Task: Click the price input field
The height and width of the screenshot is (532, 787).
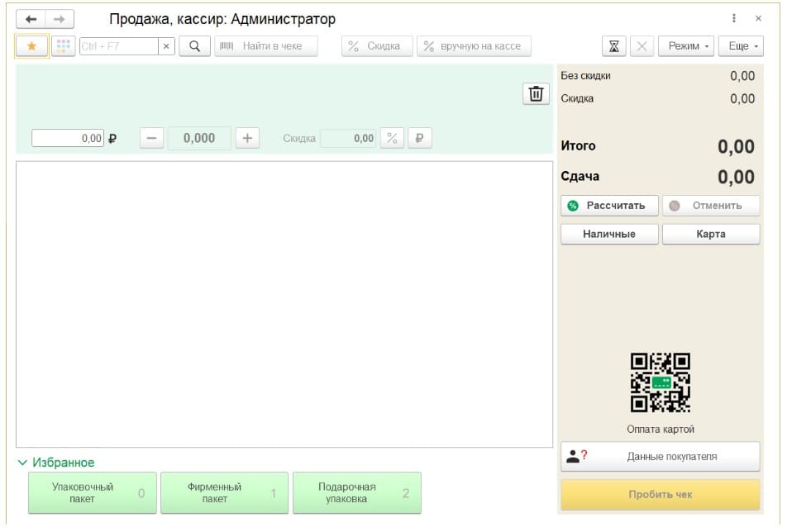Action: [x=68, y=139]
